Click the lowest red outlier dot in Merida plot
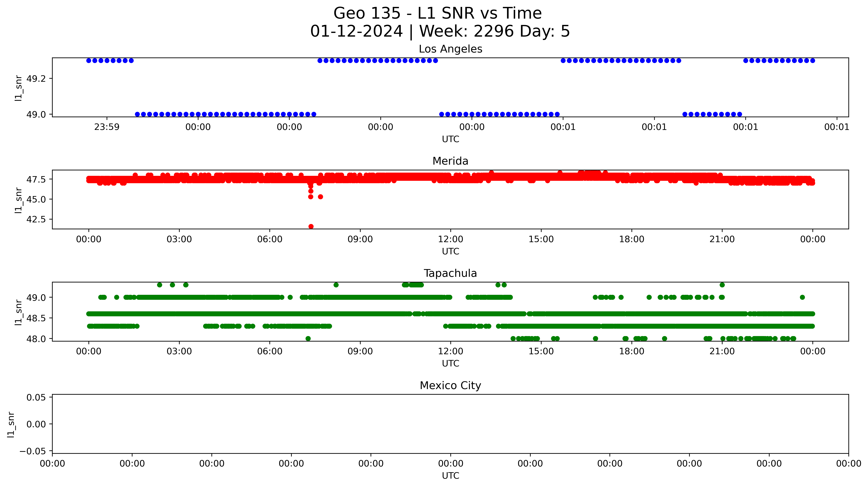 tap(311, 227)
